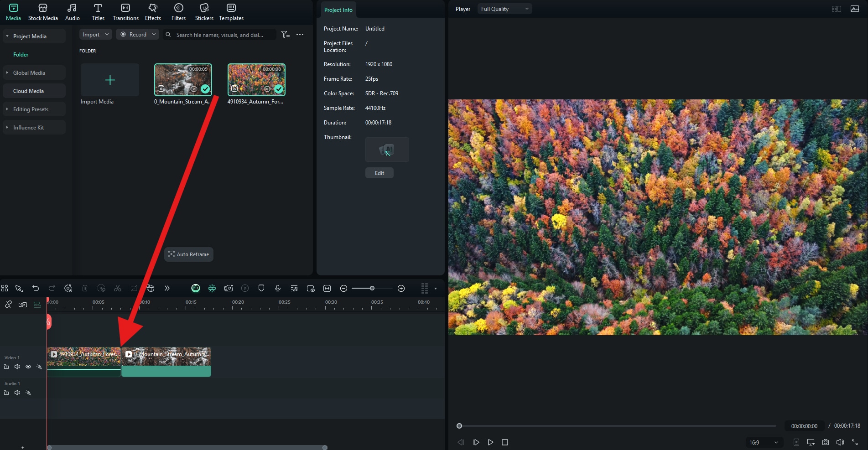This screenshot has width=868, height=450.
Task: Collapse the Project Media tree item
Action: (7, 36)
